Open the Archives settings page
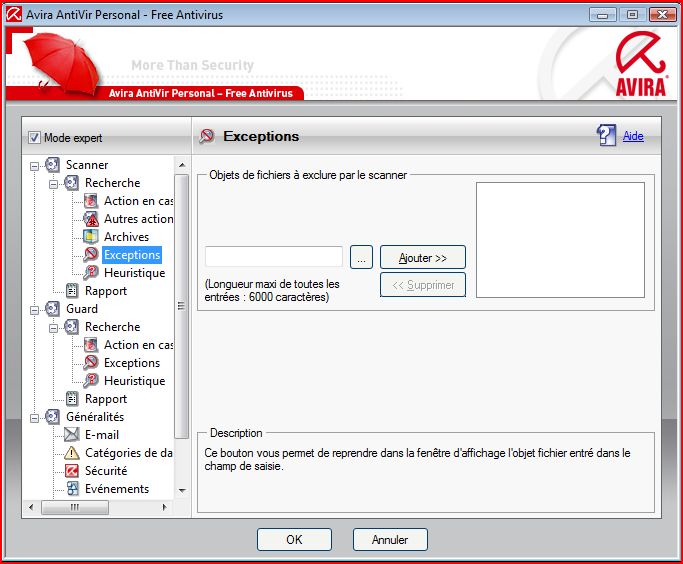 [126, 237]
